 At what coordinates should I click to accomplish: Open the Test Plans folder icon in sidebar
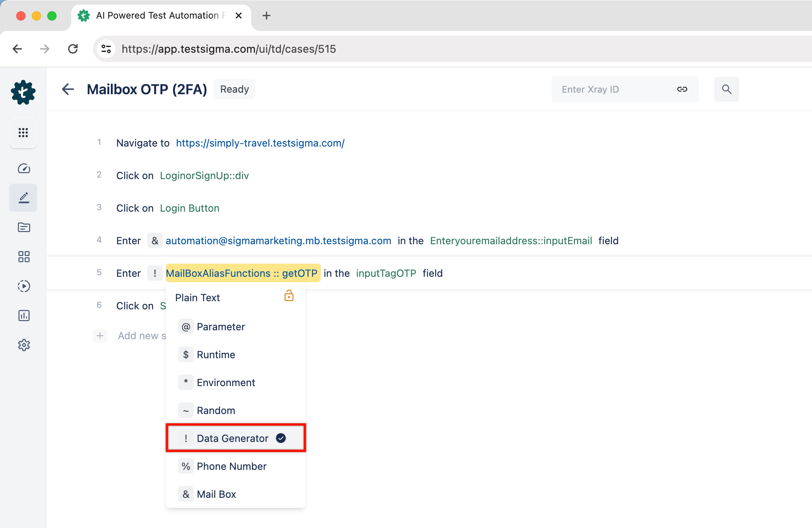[24, 227]
